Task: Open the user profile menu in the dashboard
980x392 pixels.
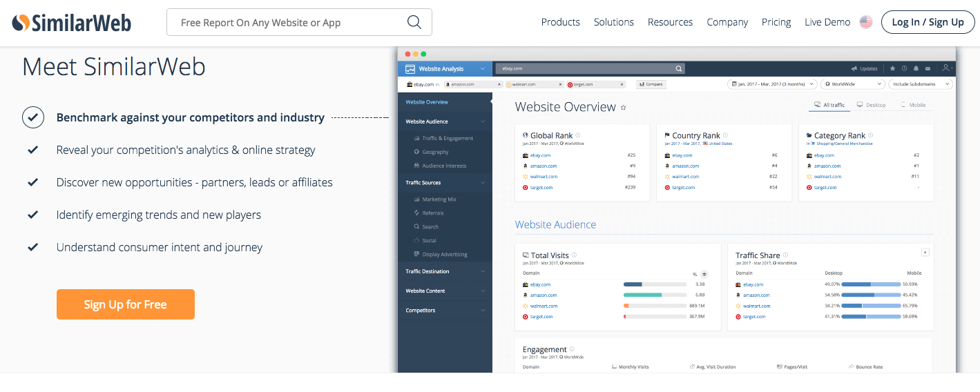Action: pos(947,68)
